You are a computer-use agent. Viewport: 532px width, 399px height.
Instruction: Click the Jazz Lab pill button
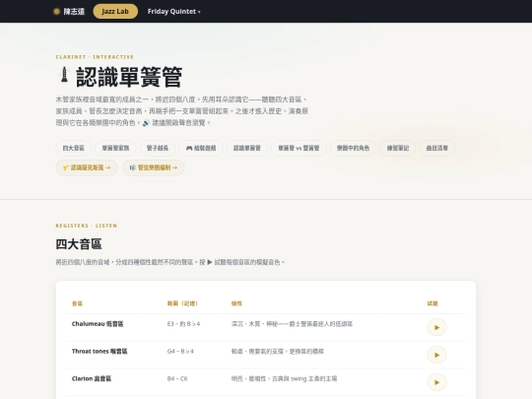[x=115, y=12]
